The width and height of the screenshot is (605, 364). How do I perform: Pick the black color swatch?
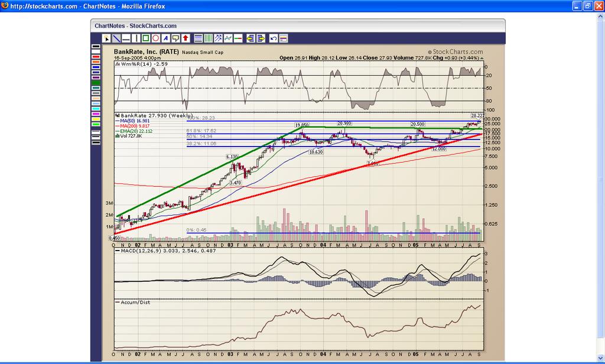click(96, 46)
